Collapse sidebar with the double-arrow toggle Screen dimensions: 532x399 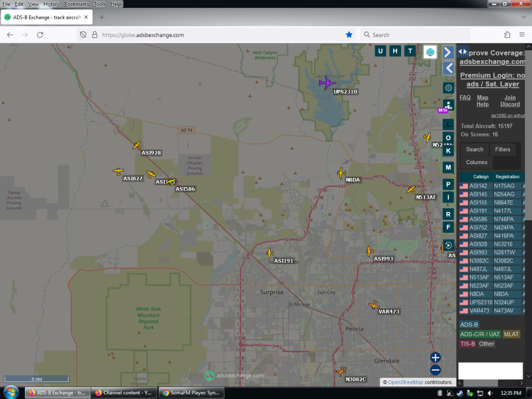coord(462,51)
